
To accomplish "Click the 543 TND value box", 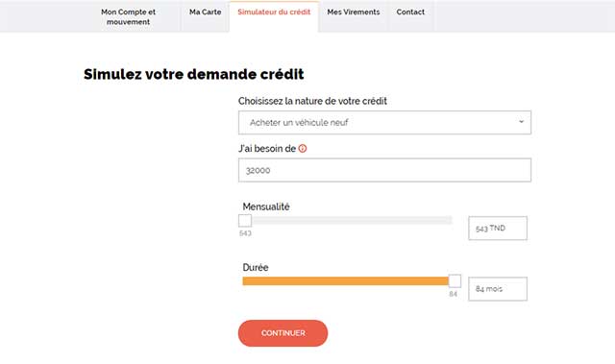I will point(498,228).
